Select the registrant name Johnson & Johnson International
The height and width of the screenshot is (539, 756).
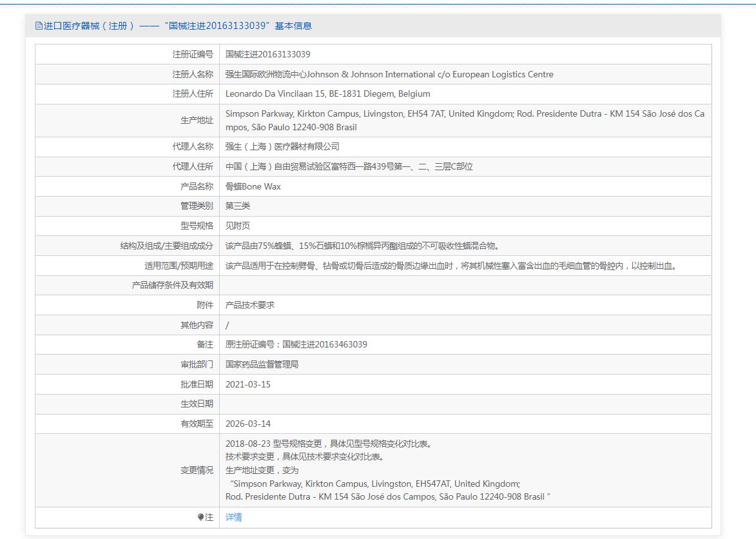(x=389, y=74)
